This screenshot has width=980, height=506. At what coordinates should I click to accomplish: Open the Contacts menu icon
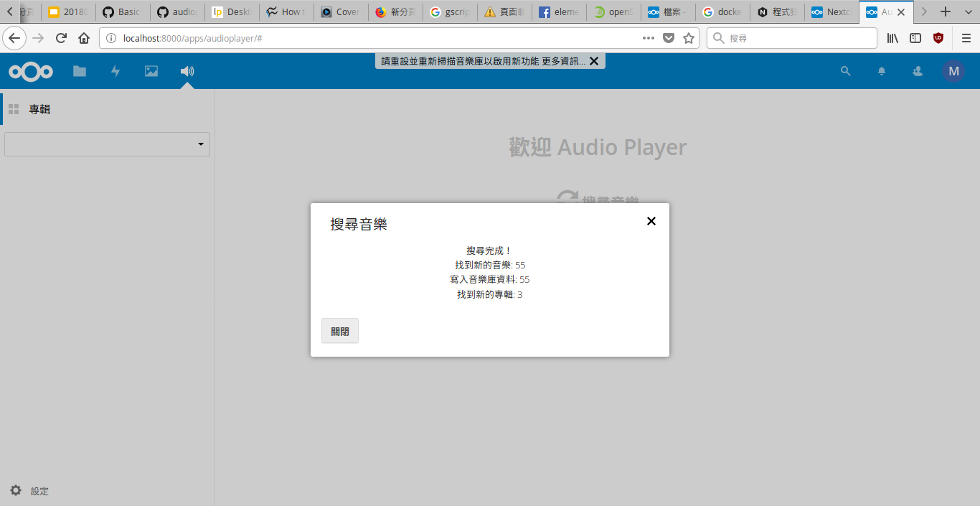(x=918, y=71)
